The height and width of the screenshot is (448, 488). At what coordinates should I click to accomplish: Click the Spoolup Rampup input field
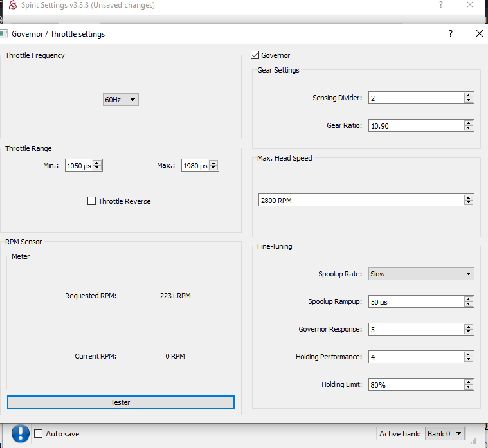pos(416,301)
